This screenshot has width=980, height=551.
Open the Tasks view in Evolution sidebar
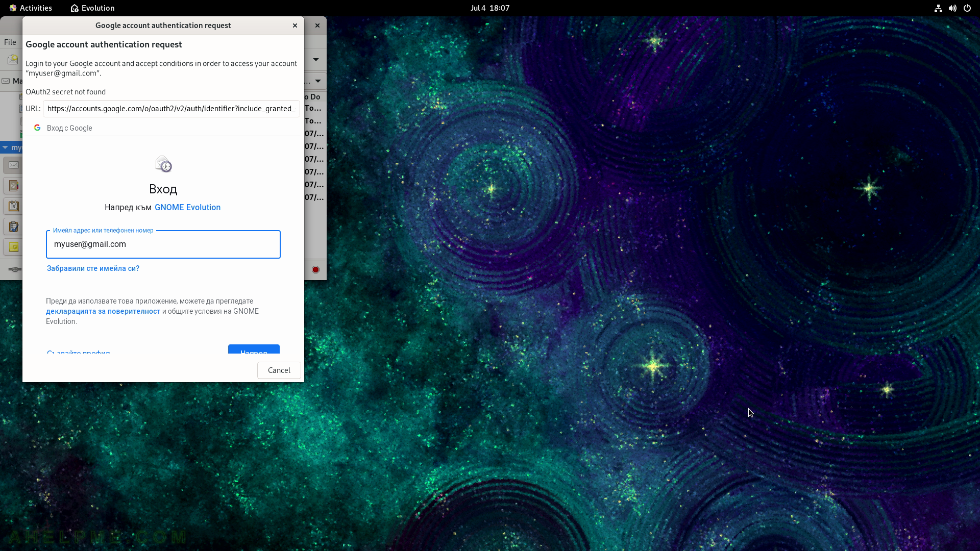13,227
